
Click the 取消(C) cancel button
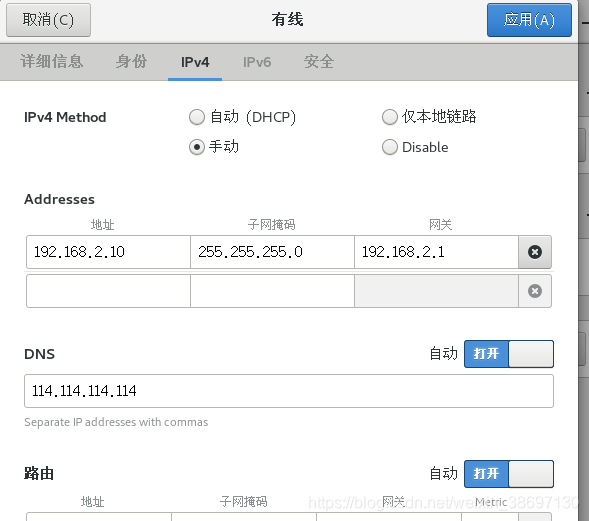pos(48,20)
